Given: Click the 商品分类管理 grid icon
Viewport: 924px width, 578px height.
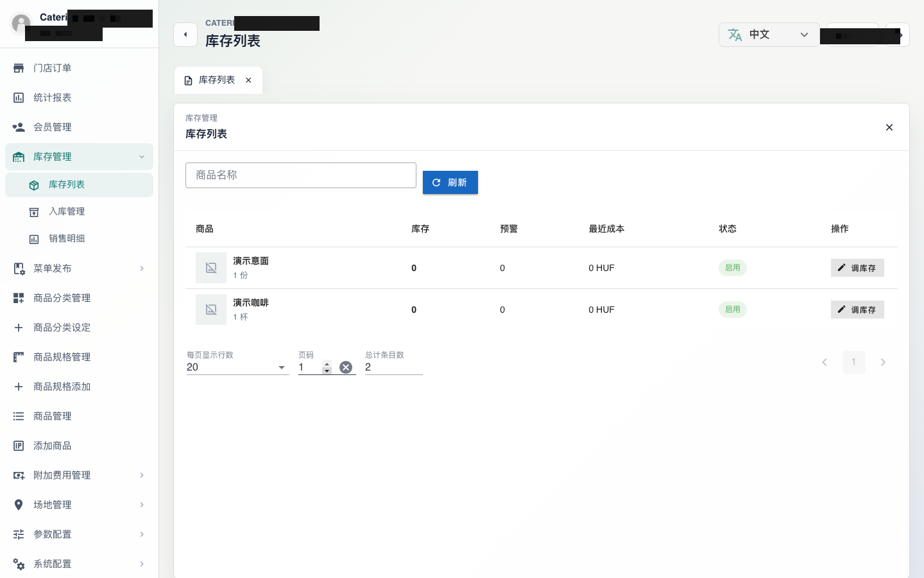Looking at the screenshot, I should click(x=19, y=298).
